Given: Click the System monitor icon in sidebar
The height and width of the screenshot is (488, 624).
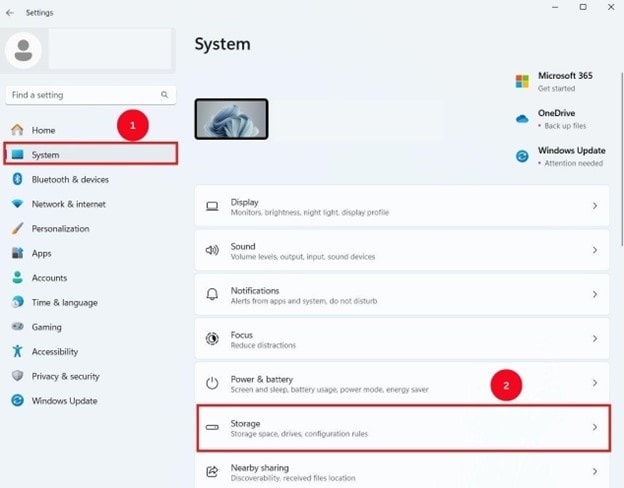Looking at the screenshot, I should [17, 154].
